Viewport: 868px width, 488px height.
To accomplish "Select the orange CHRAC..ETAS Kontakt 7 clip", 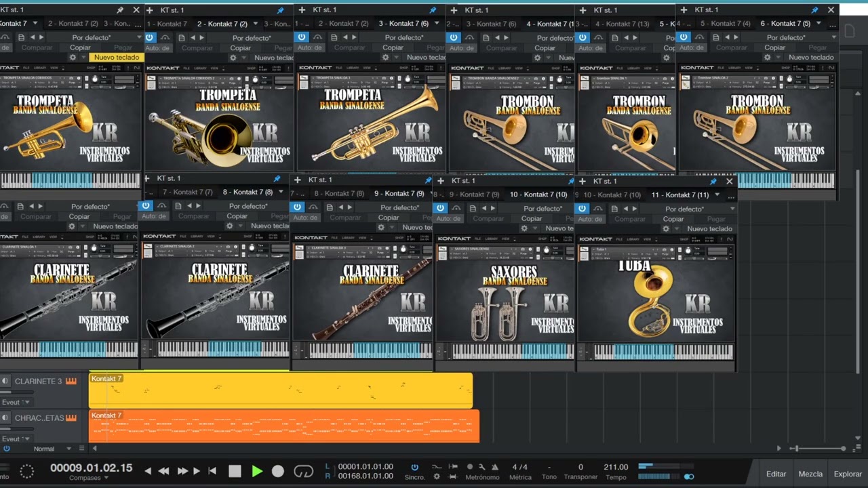I will click(284, 426).
